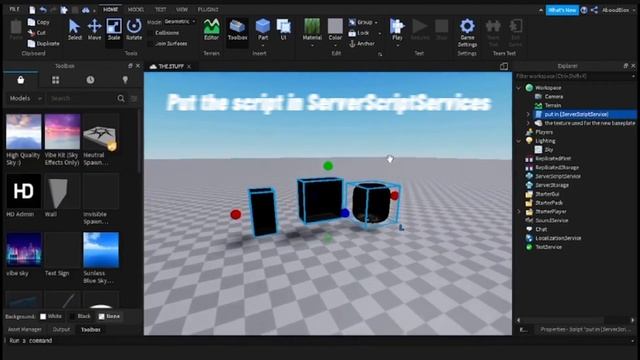Anchor the selected part

[x=362, y=44]
